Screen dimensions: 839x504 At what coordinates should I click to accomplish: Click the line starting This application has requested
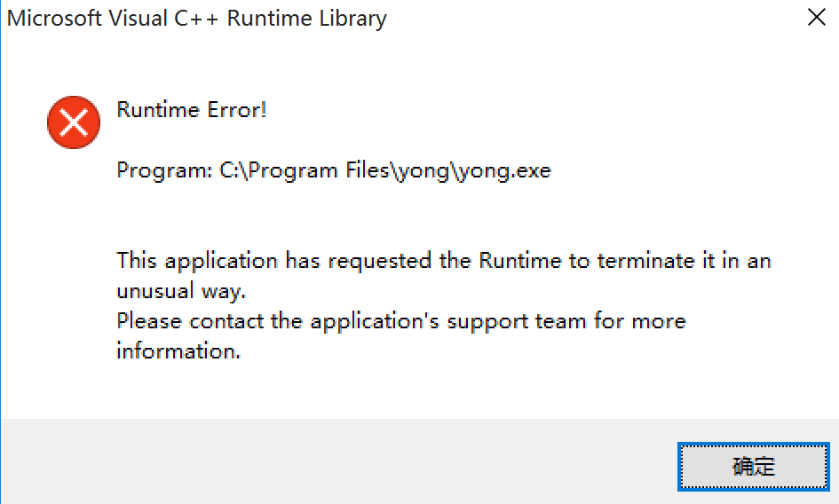[x=444, y=261]
